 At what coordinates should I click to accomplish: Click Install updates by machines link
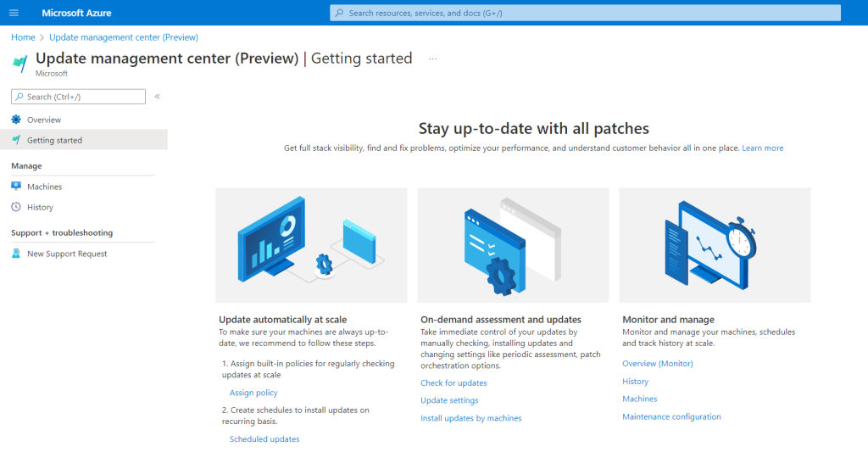coord(470,418)
